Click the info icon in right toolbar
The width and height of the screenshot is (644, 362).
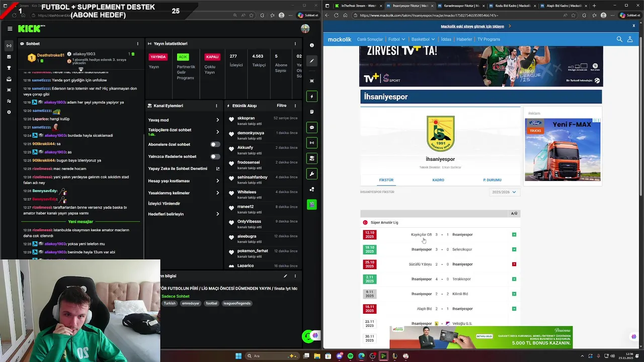(x=312, y=45)
